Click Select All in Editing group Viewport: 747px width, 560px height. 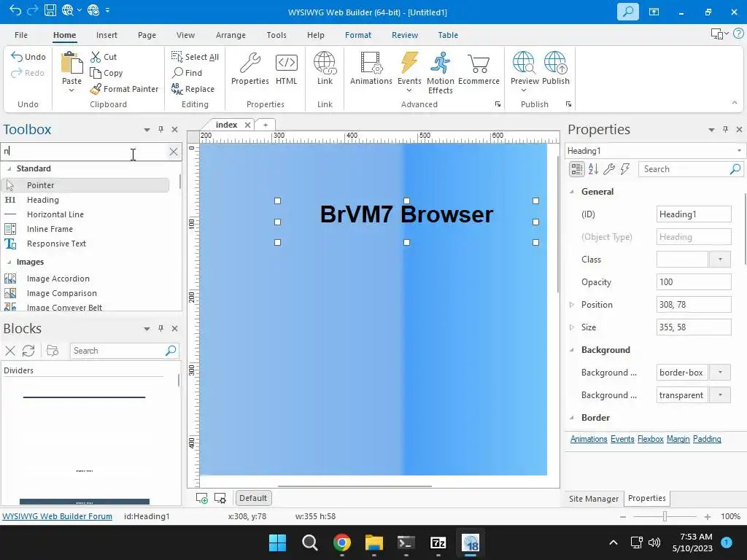tap(195, 57)
